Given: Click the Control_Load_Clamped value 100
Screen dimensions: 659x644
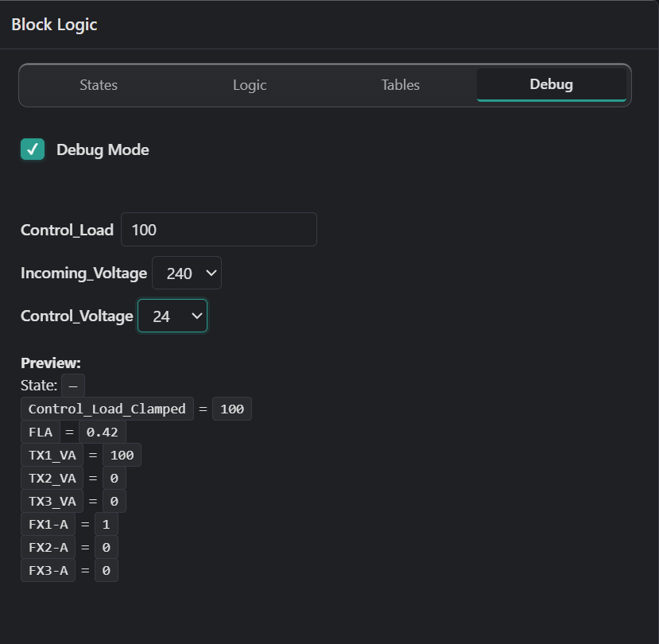Looking at the screenshot, I should coord(232,409).
